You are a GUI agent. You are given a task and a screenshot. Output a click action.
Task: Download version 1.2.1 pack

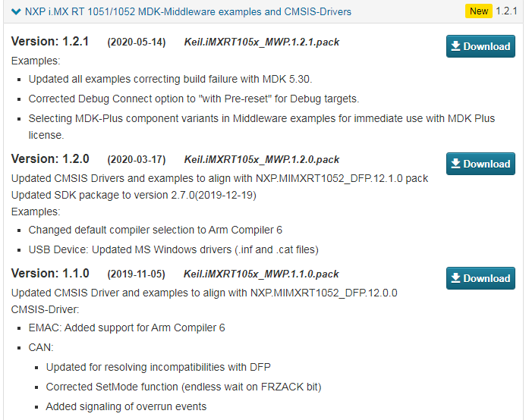click(480, 46)
